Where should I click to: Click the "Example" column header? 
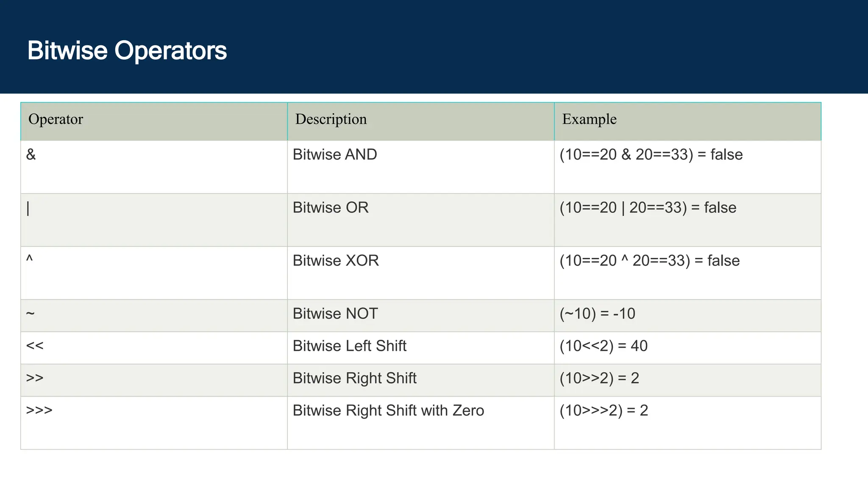click(x=589, y=119)
